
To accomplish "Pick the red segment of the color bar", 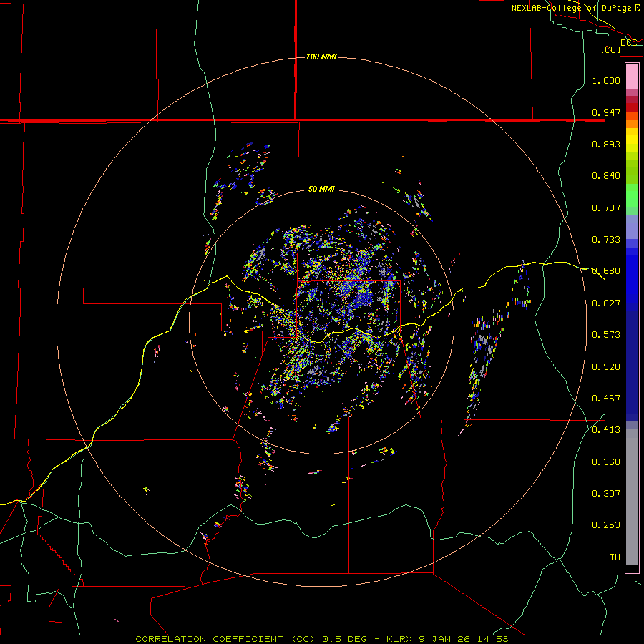I will click(x=632, y=107).
